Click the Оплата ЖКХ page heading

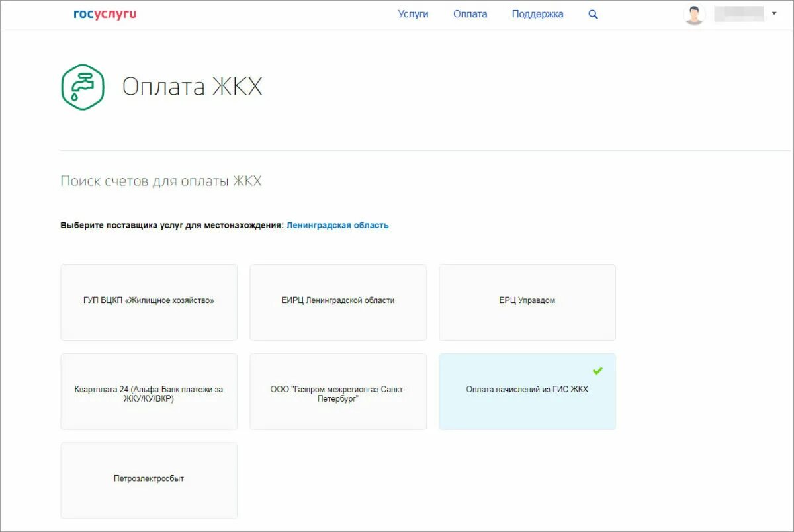[x=192, y=87]
